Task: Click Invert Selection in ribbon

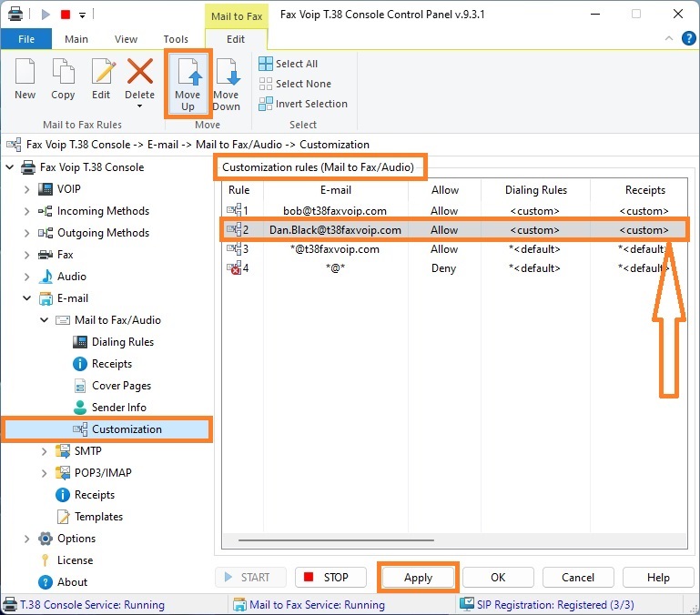Action: pos(303,104)
